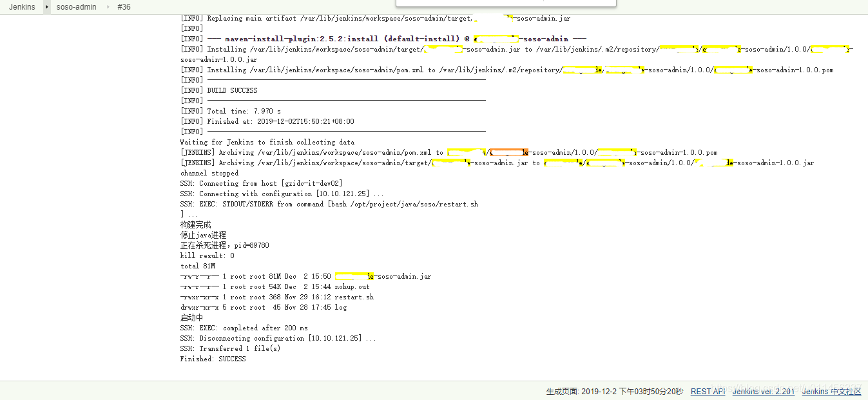
Task: Click the 'log' directory listing row
Action: pyautogui.click(x=264, y=307)
